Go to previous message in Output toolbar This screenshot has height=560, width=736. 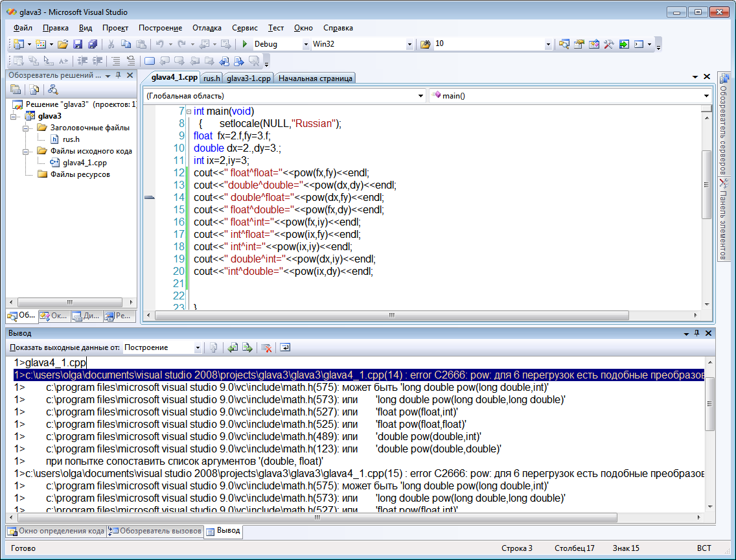[233, 348]
